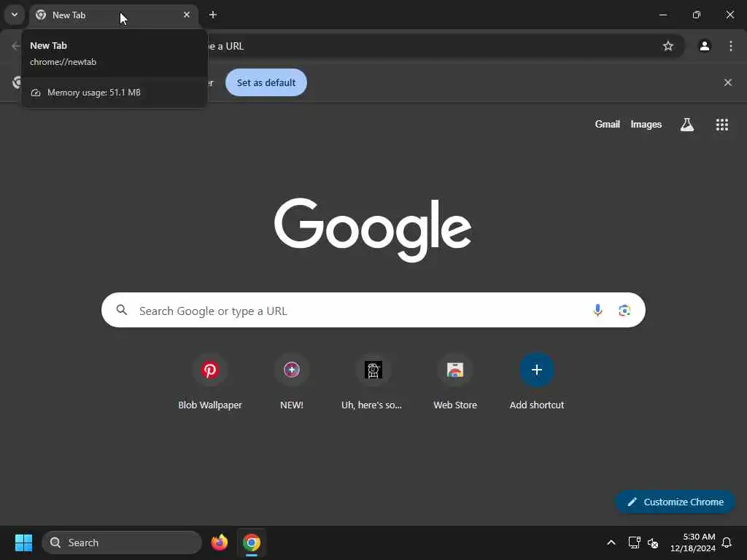
Task: Close the New Tab tab
Action: 187,15
